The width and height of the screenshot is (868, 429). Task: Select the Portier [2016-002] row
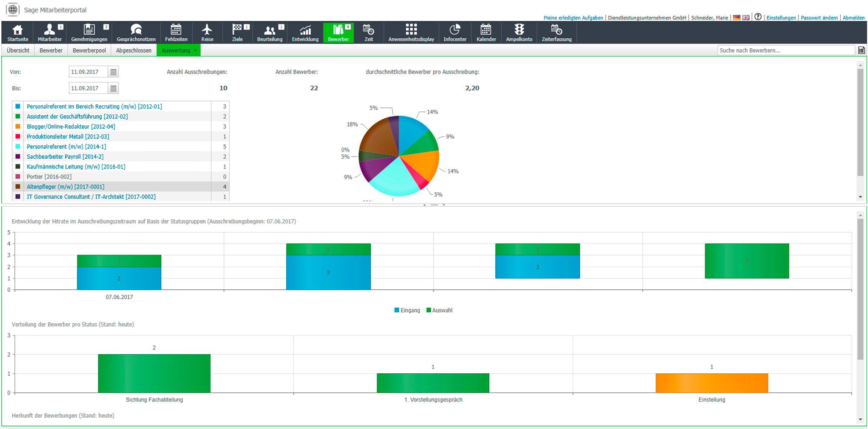point(121,177)
